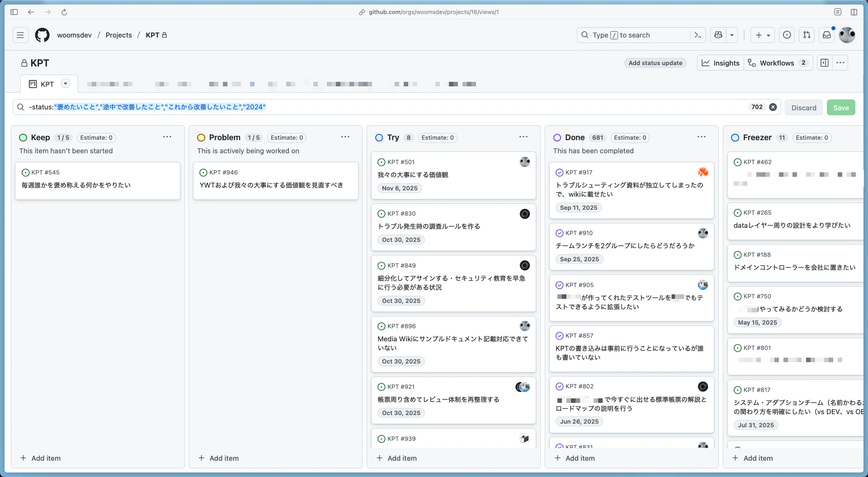
Task: Add item to Keep column
Action: (41, 458)
